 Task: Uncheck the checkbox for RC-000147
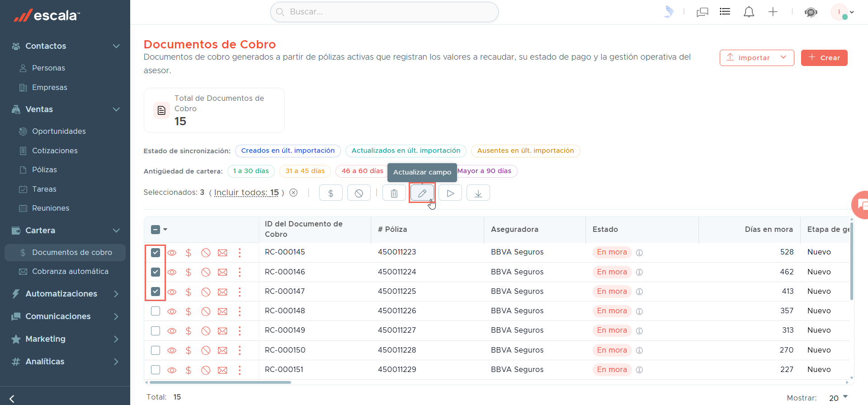156,292
